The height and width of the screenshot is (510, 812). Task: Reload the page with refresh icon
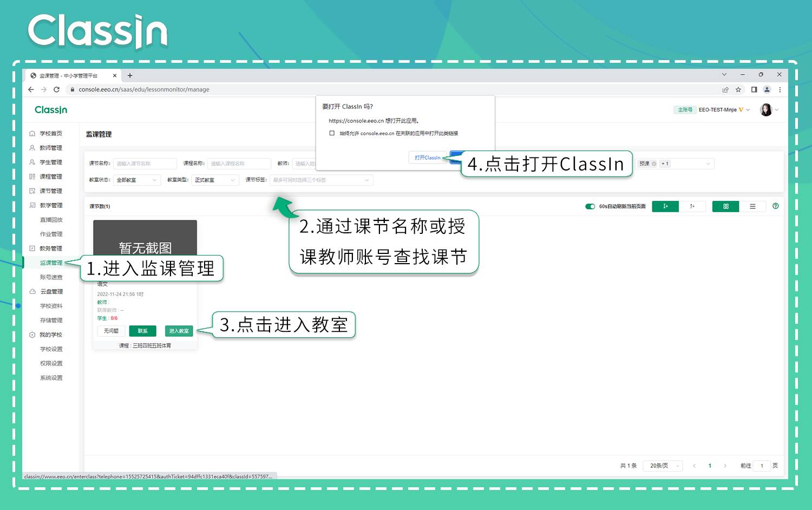(x=56, y=89)
